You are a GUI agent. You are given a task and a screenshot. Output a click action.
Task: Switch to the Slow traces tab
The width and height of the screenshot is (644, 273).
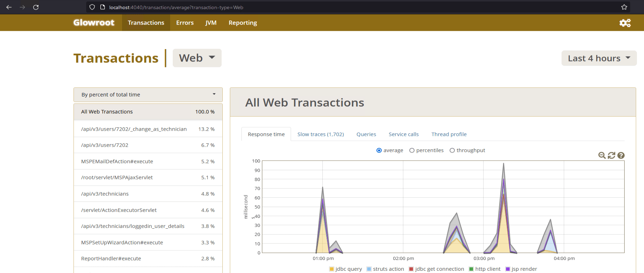(x=321, y=134)
